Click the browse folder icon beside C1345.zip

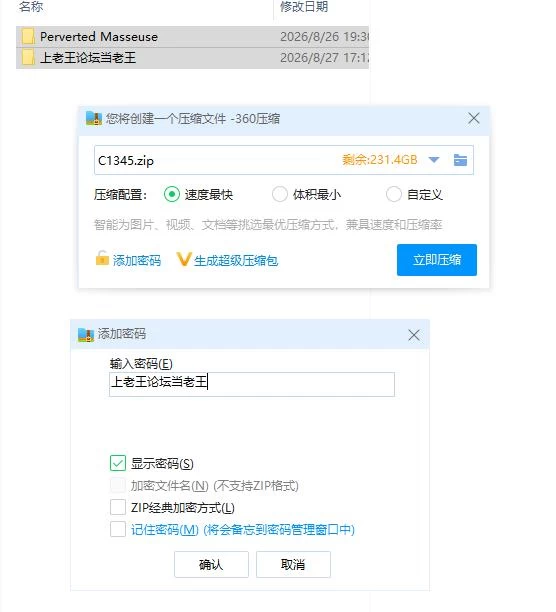coord(460,160)
